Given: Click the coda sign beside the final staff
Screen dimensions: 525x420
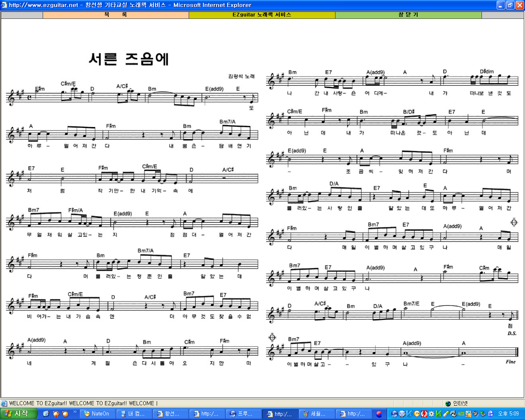Looking at the screenshot, I should click(272, 337).
